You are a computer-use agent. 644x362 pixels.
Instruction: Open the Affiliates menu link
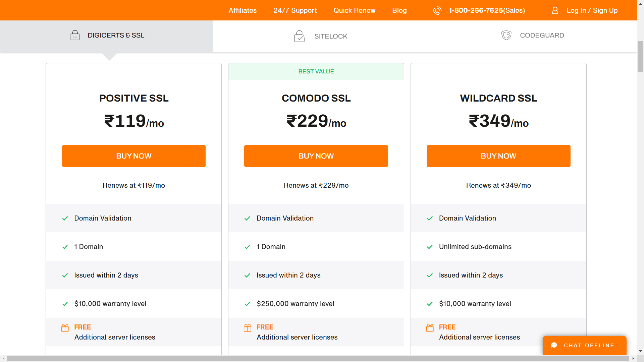pos(243,10)
